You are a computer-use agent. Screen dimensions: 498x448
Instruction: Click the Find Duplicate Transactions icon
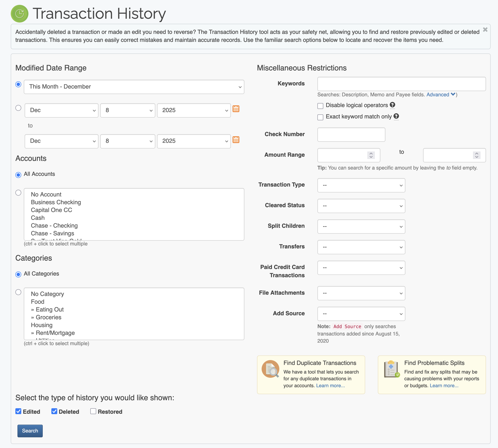click(270, 369)
